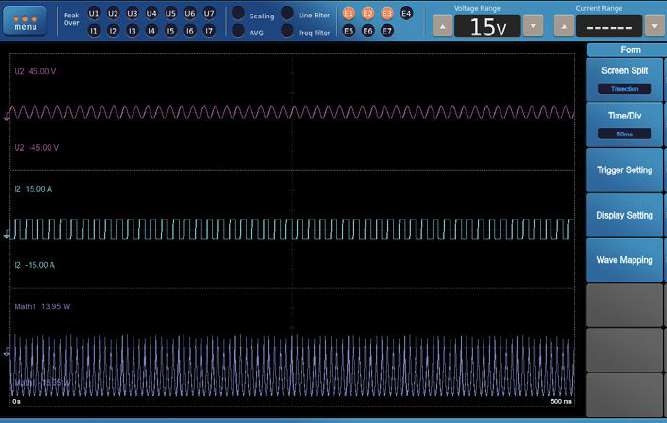Increase the voltage range with up arrow
Screen dimensions: 667x423
pos(442,26)
